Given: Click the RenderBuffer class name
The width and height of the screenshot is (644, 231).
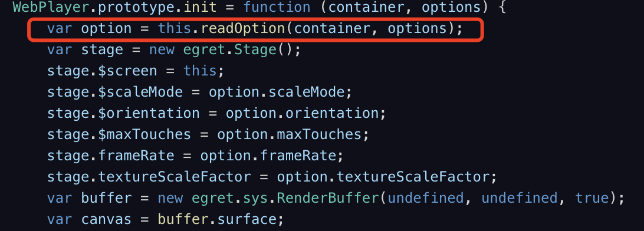Looking at the screenshot, I should coord(327,198).
